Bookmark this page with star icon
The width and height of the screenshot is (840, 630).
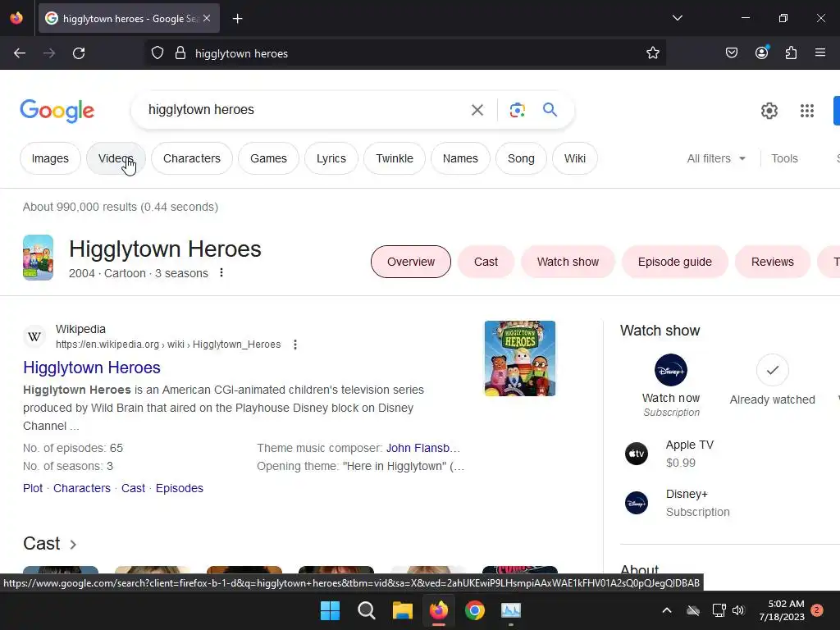tap(652, 53)
